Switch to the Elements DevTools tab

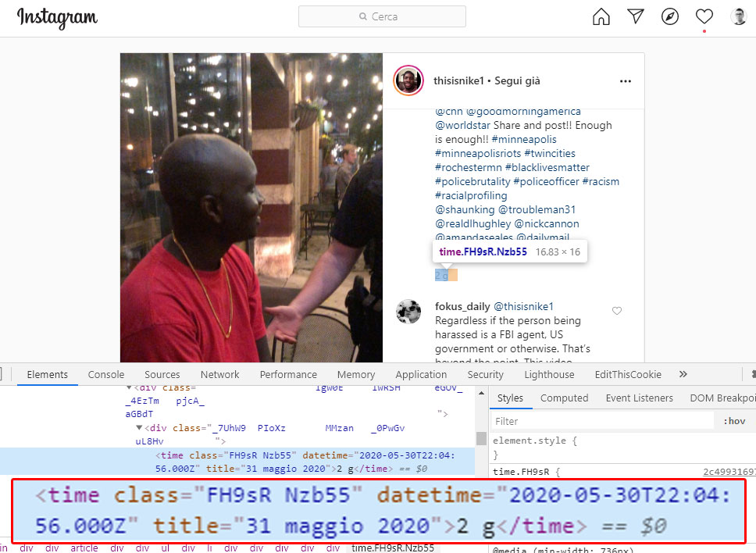coord(47,375)
